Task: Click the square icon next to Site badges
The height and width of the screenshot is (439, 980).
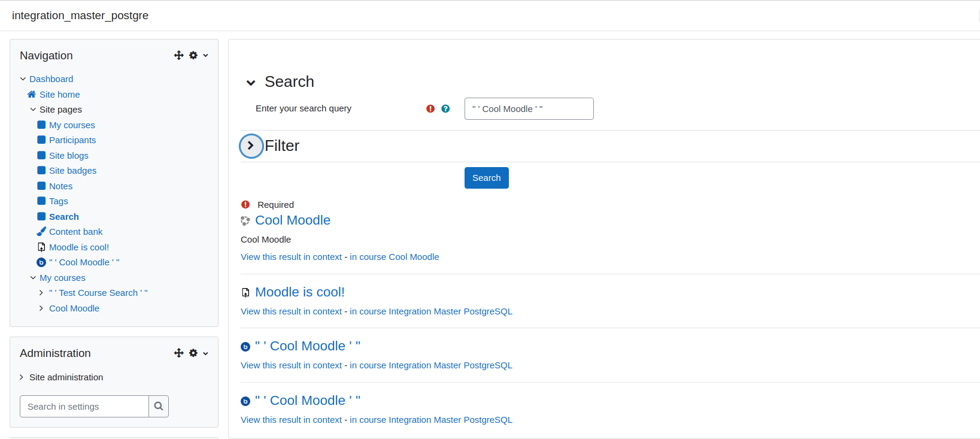Action: [x=41, y=170]
